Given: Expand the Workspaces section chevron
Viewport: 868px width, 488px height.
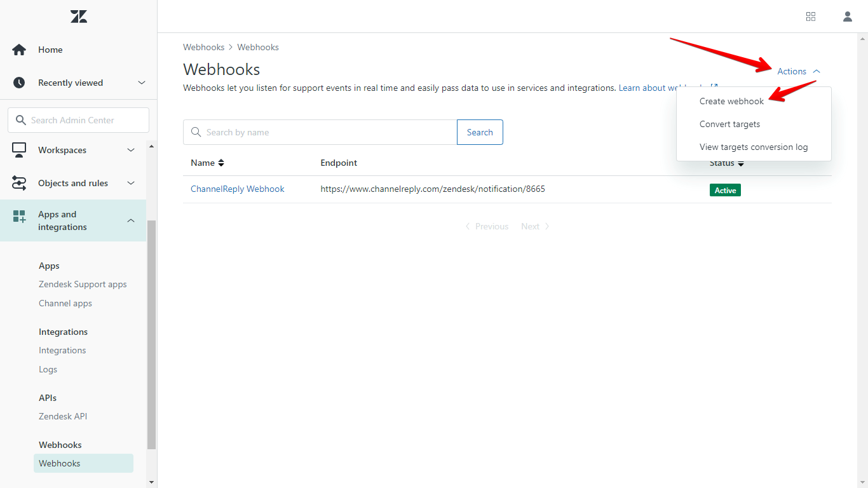Looking at the screenshot, I should (131, 150).
